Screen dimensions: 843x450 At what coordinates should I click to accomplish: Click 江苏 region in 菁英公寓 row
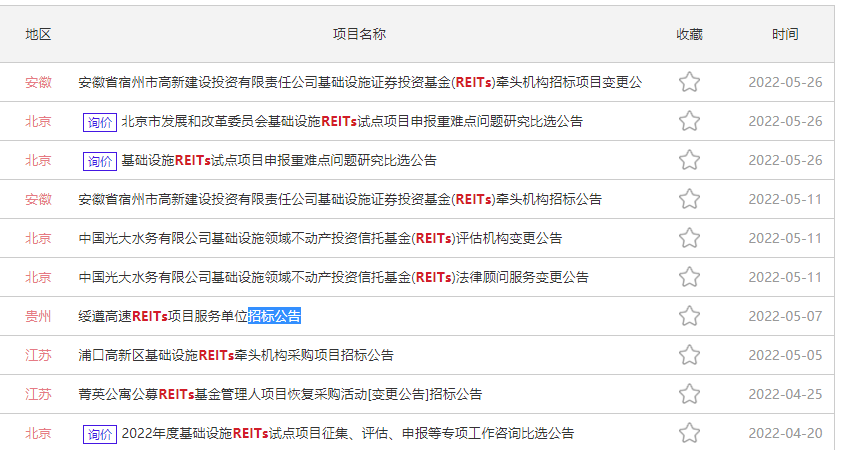click(38, 394)
